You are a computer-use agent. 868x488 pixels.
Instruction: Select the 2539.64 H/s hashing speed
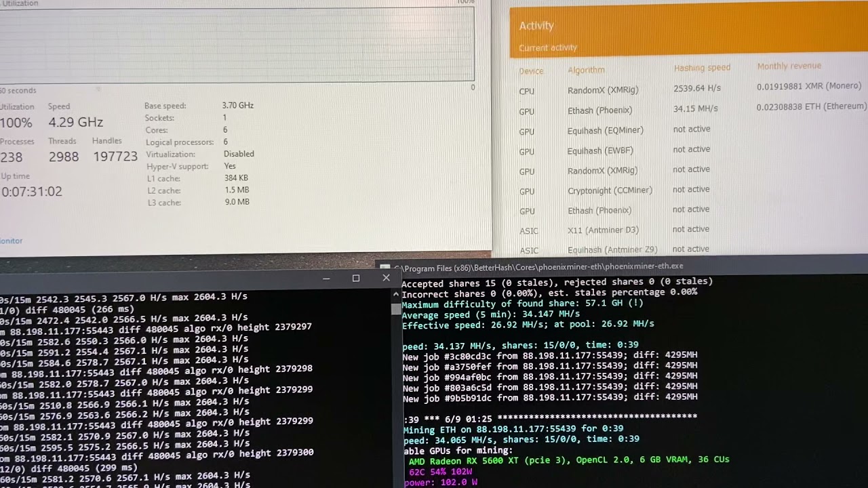coord(697,88)
